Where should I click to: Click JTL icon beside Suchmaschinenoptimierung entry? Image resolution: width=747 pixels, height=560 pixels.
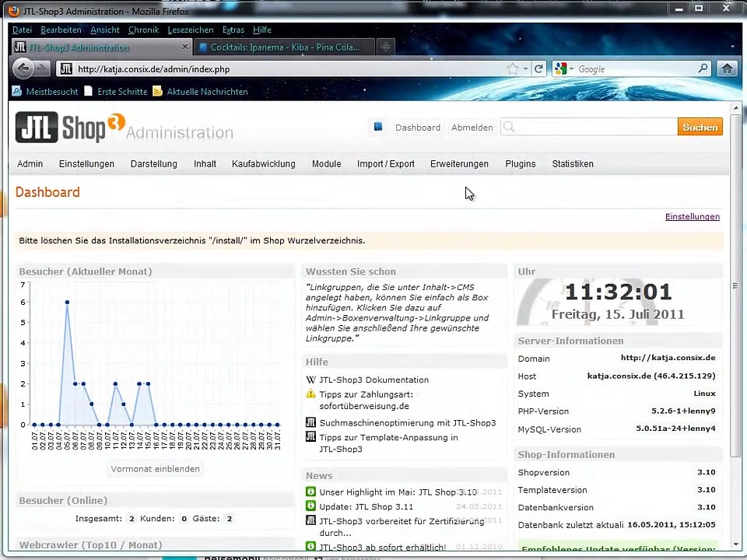[310, 422]
